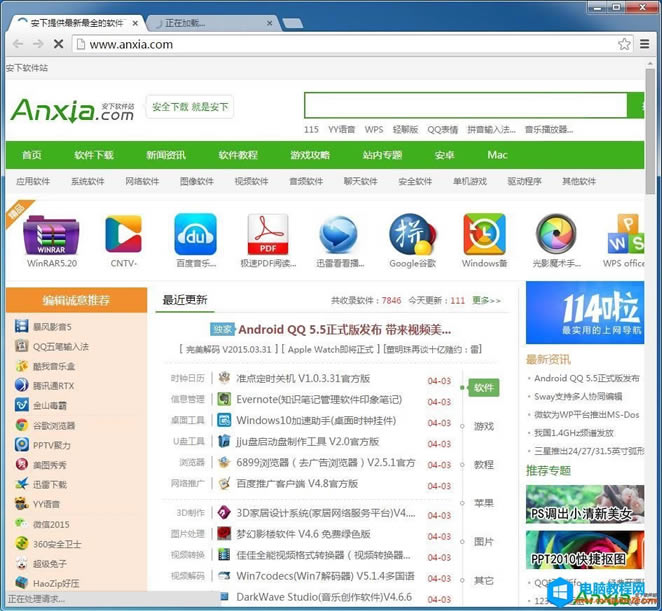Stop page loading with X button

pos(59,44)
